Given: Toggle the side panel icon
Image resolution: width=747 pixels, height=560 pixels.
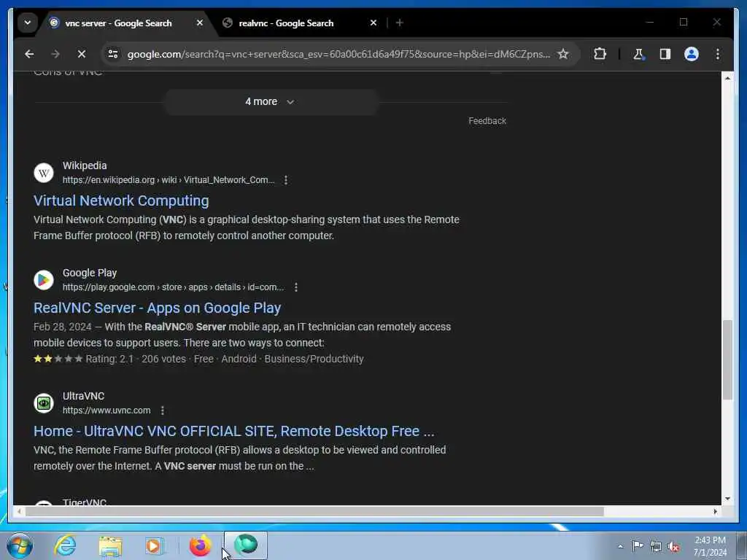Looking at the screenshot, I should click(665, 54).
